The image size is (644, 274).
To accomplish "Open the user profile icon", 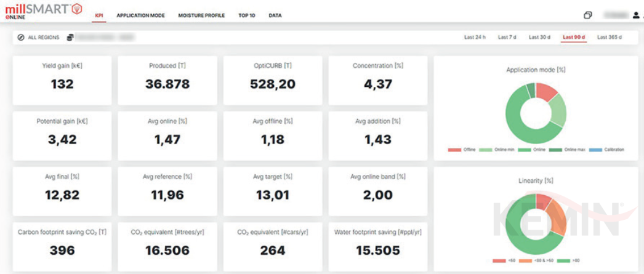I will [x=637, y=15].
